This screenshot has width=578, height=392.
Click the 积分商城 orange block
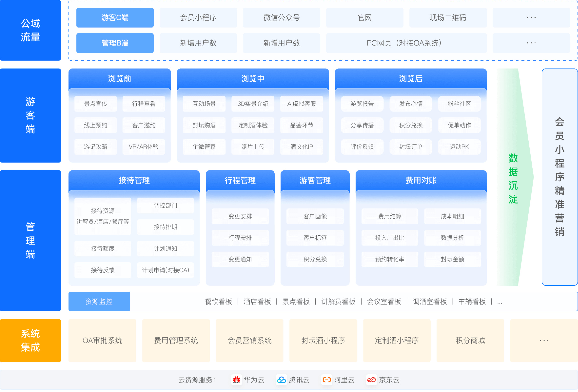(470, 340)
